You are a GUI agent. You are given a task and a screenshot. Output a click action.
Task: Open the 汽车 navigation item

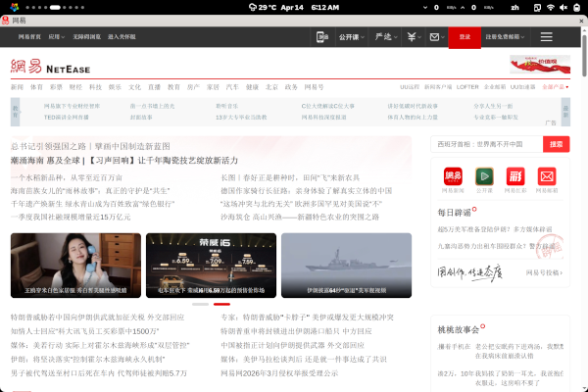coord(232,87)
